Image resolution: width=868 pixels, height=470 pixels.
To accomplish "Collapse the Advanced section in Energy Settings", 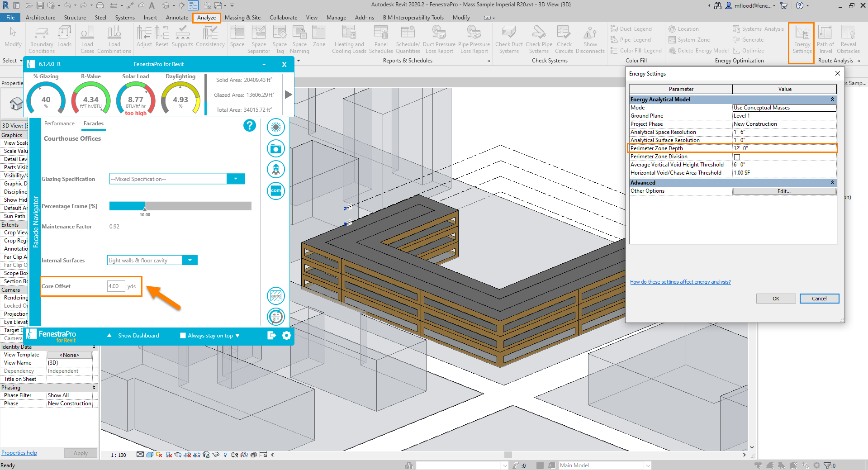I will click(x=832, y=183).
